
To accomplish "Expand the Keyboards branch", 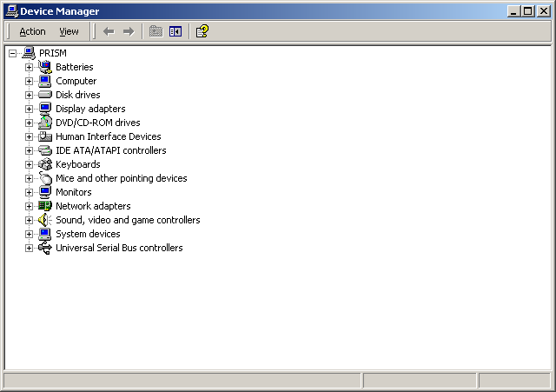I will pos(29,164).
